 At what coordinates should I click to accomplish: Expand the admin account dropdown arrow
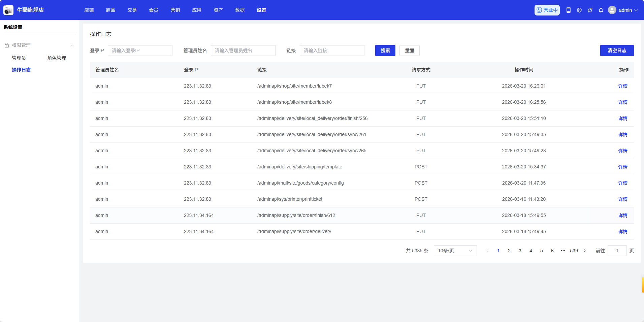point(636,10)
